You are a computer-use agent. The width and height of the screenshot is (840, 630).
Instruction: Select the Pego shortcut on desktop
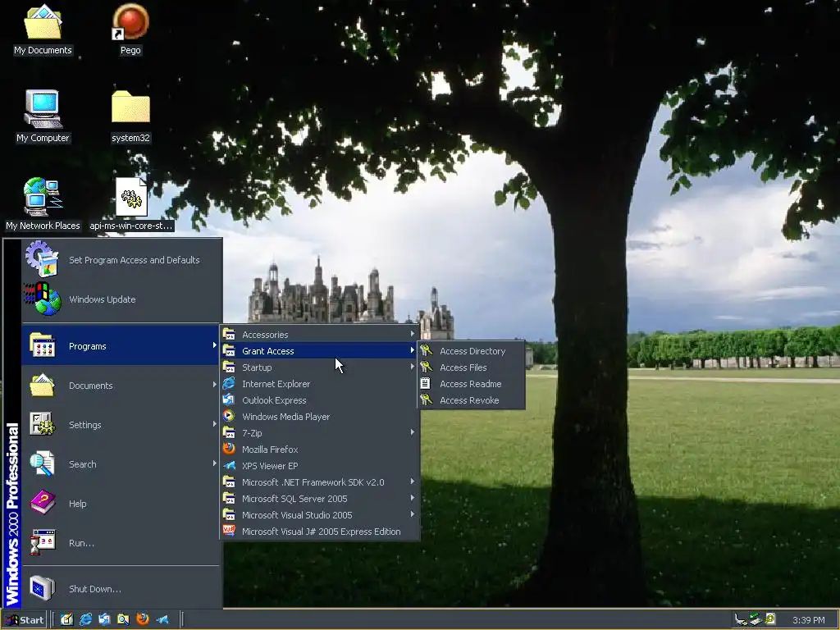130,30
